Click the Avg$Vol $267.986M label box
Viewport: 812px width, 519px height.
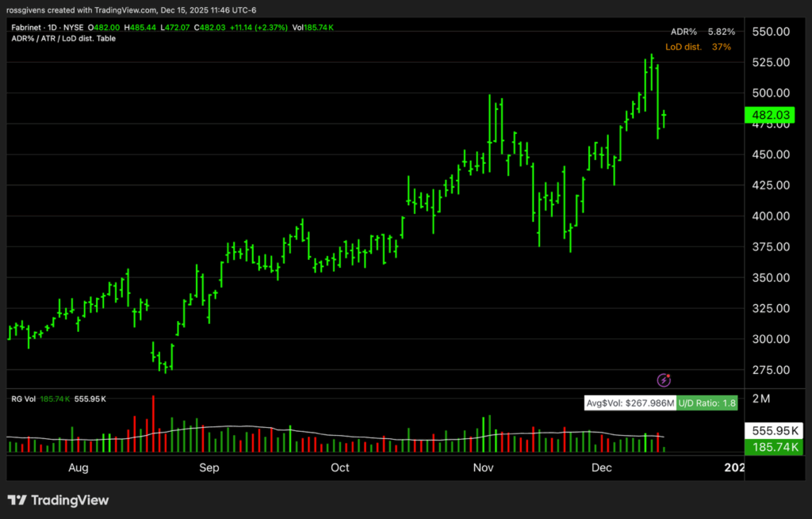coord(630,403)
